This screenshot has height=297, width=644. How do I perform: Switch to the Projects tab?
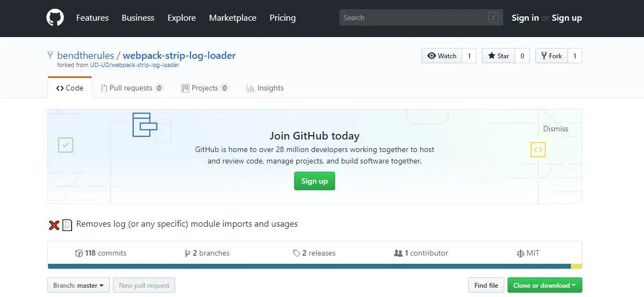pyautogui.click(x=205, y=88)
